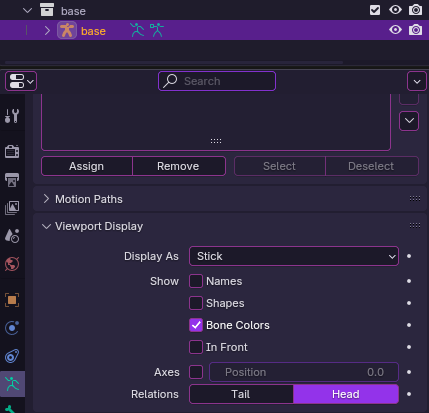Screen dimensions: 429x413
Task: Hide the base collection in viewport
Action: click(395, 10)
